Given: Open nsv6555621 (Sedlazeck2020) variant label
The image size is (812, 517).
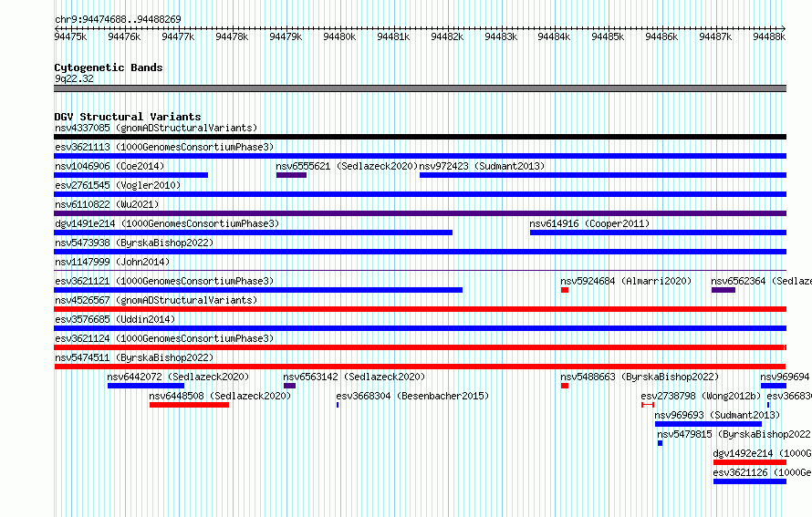Looking at the screenshot, I should (347, 166).
